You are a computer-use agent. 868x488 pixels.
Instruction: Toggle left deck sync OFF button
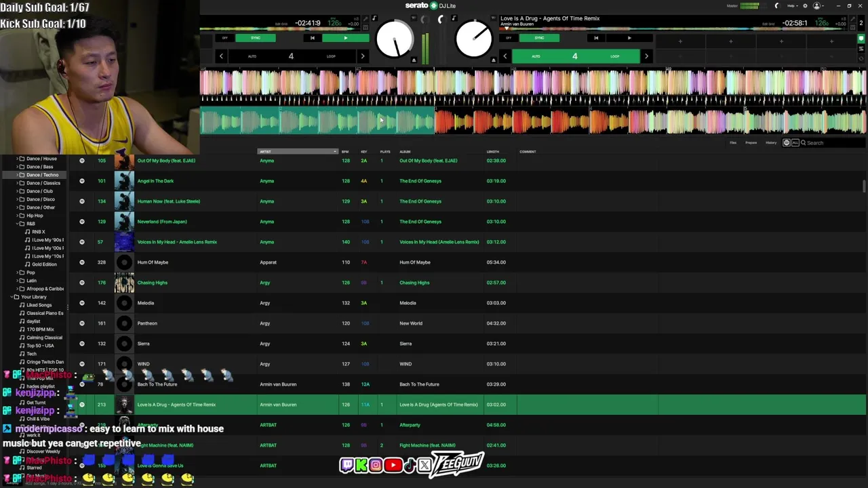224,38
